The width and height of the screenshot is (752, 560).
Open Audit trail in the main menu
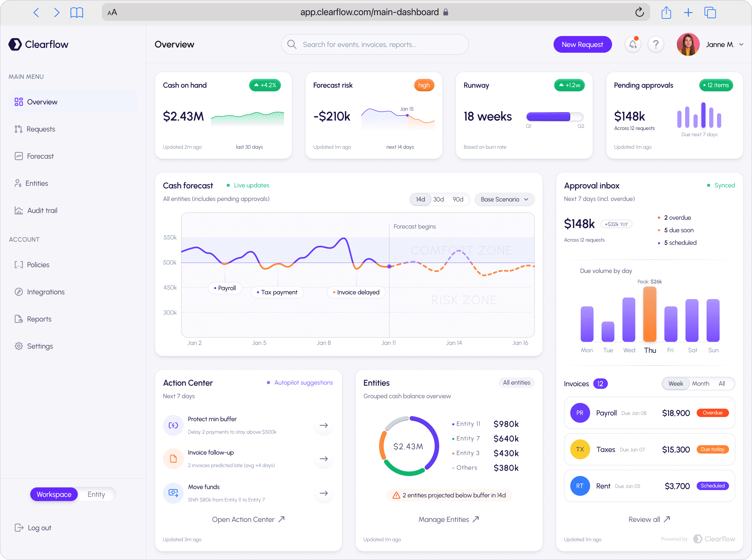(x=42, y=210)
